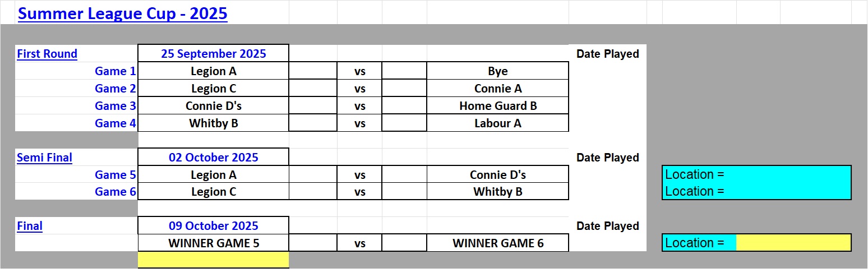
Task: Click the Bye cell in Game 1
Action: 497,71
